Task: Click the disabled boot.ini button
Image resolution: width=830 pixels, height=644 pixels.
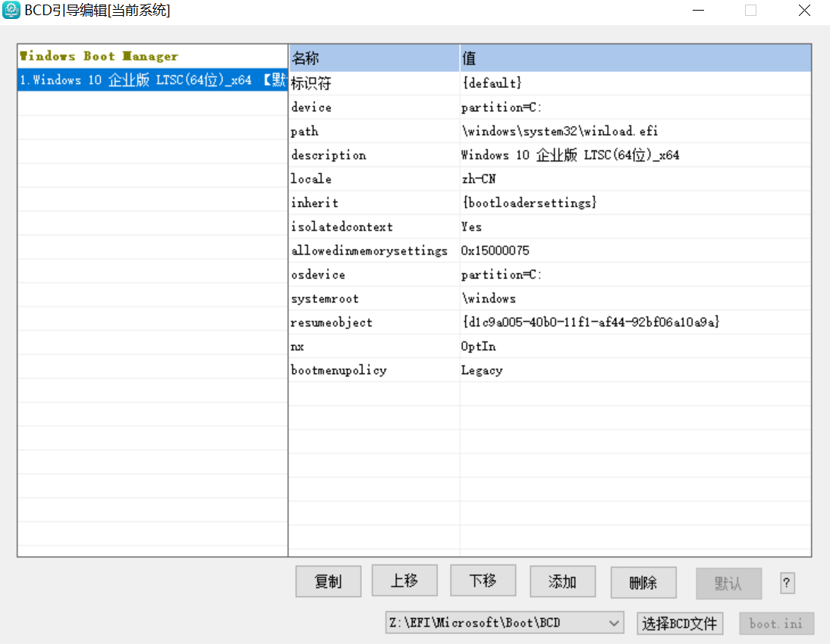Action: click(x=776, y=624)
